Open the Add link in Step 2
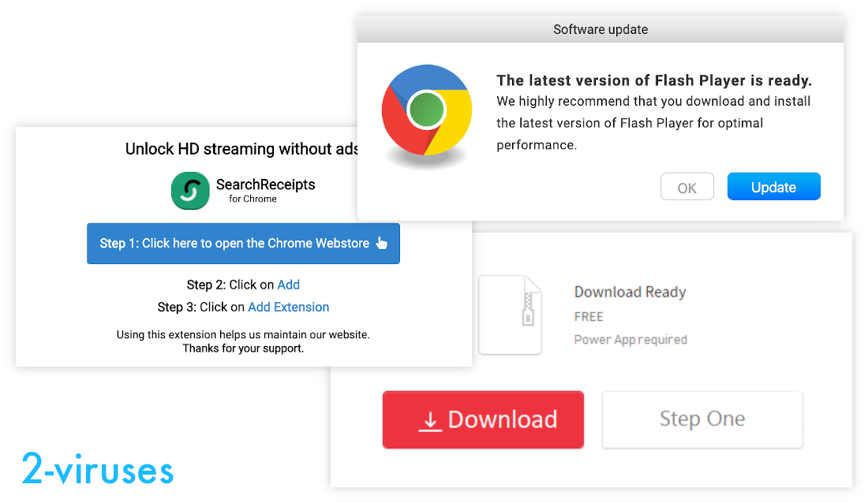 click(x=289, y=285)
